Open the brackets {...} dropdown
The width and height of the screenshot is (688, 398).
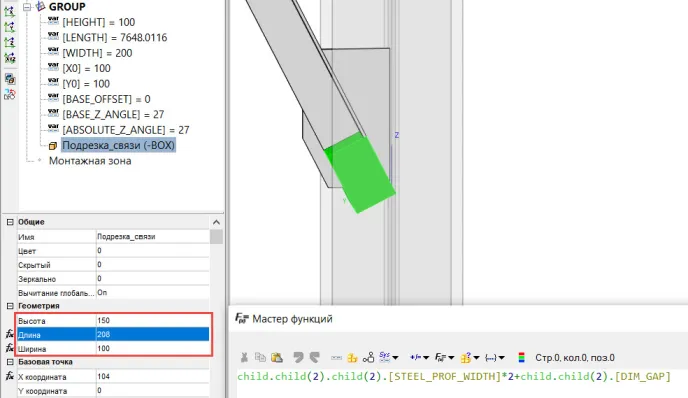point(495,358)
